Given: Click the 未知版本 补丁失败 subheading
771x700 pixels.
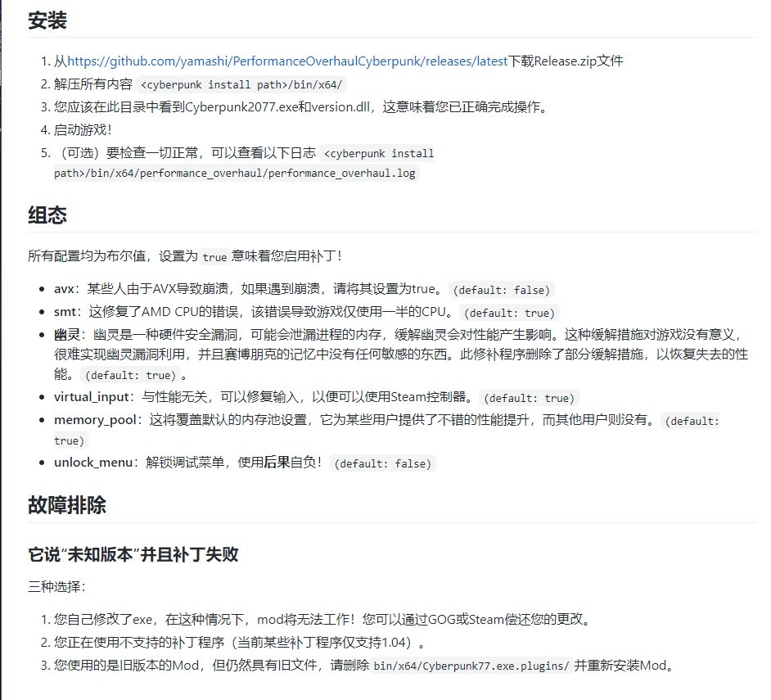Looking at the screenshot, I should point(133,554).
